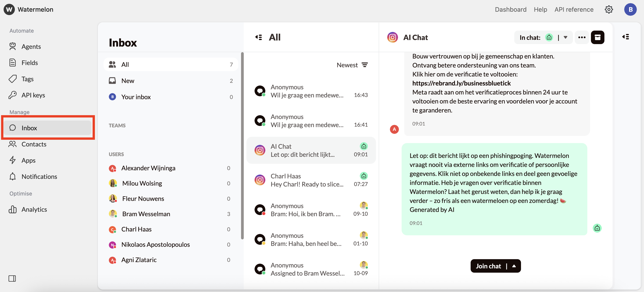Open the settings gear icon
Image resolution: width=644 pixels, height=292 pixels.
608,9
